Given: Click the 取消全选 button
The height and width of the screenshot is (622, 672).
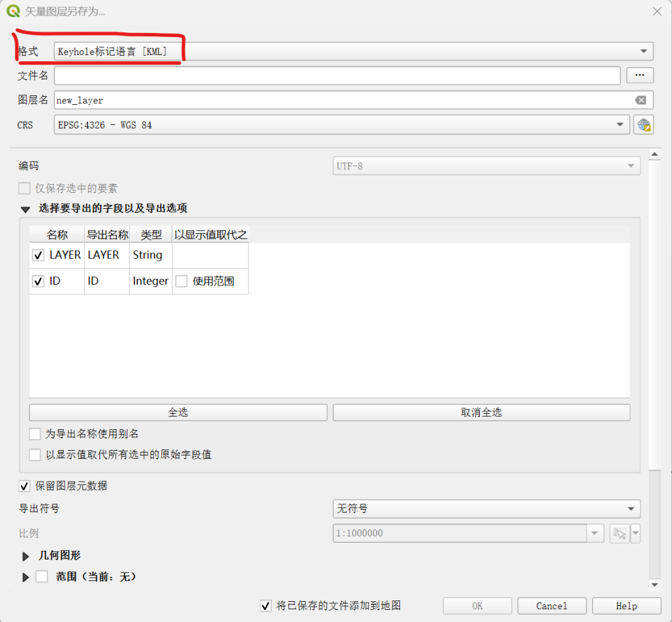Looking at the screenshot, I should 481,412.
